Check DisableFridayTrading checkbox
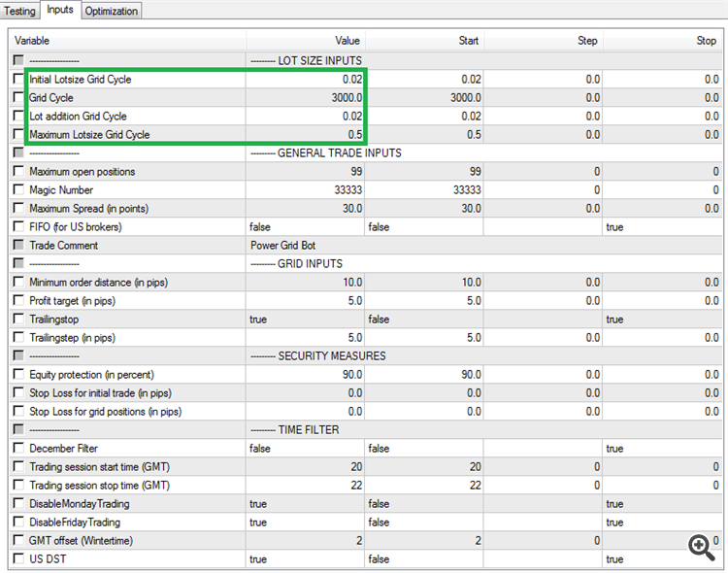Screen dimensions: 728x573 click(x=18, y=522)
